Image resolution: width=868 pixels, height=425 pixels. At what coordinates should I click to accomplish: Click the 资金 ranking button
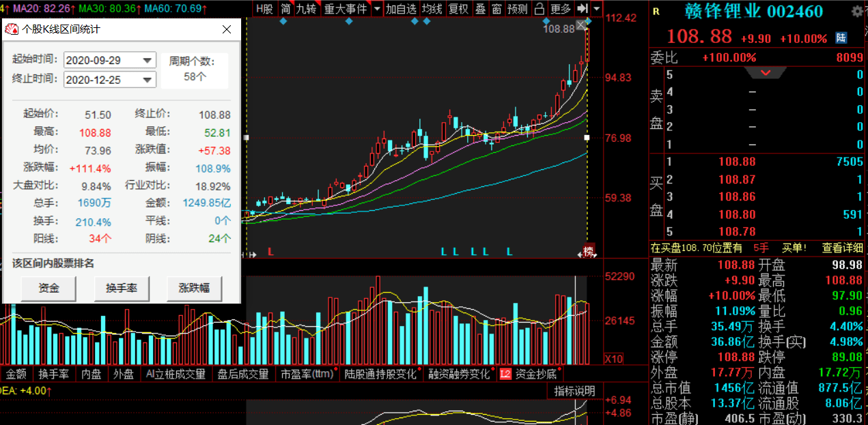pos(49,289)
